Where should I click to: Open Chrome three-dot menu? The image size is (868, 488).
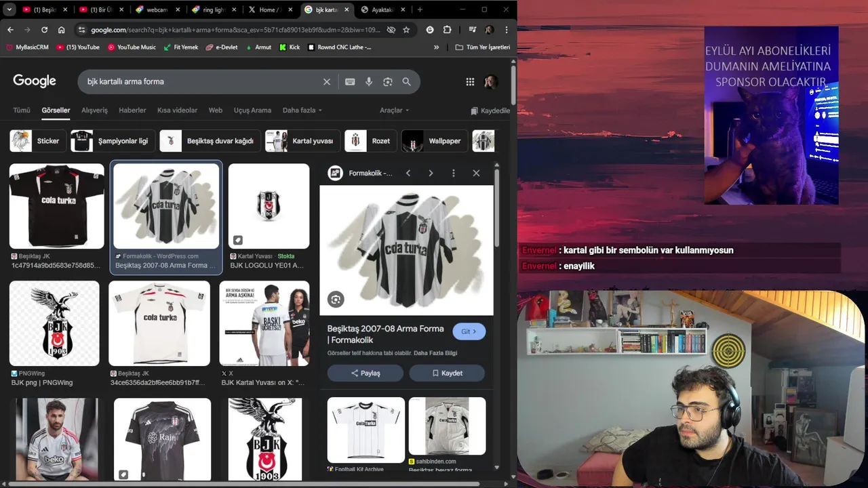506,30
